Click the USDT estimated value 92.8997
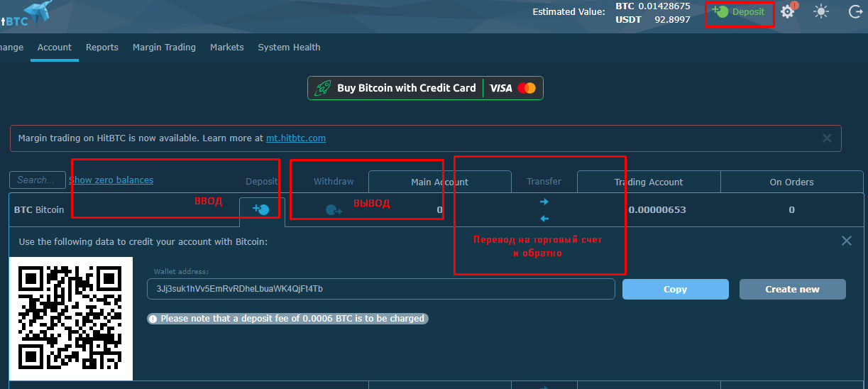Viewport: 868px width, 389px height. [672, 19]
